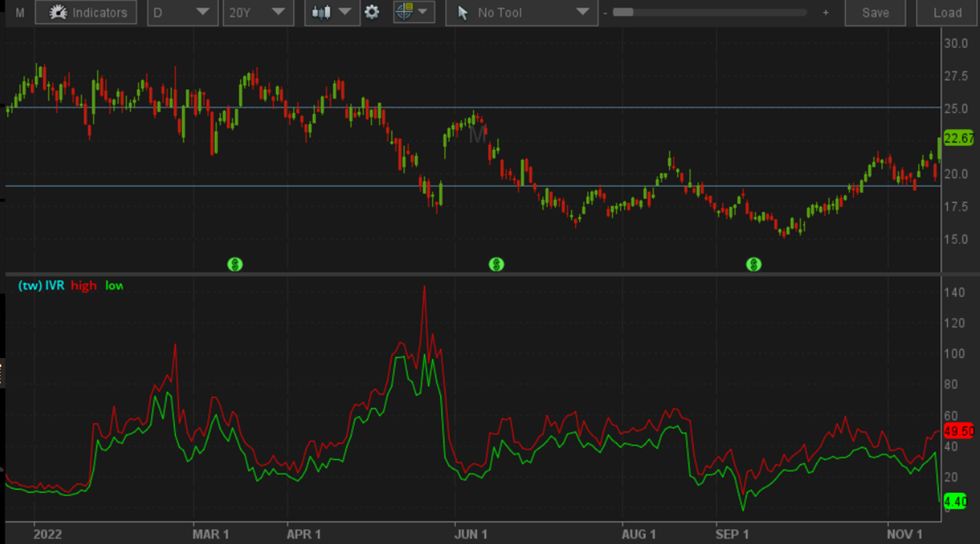Open the Indicators menu
The height and width of the screenshot is (544, 980).
click(x=86, y=13)
